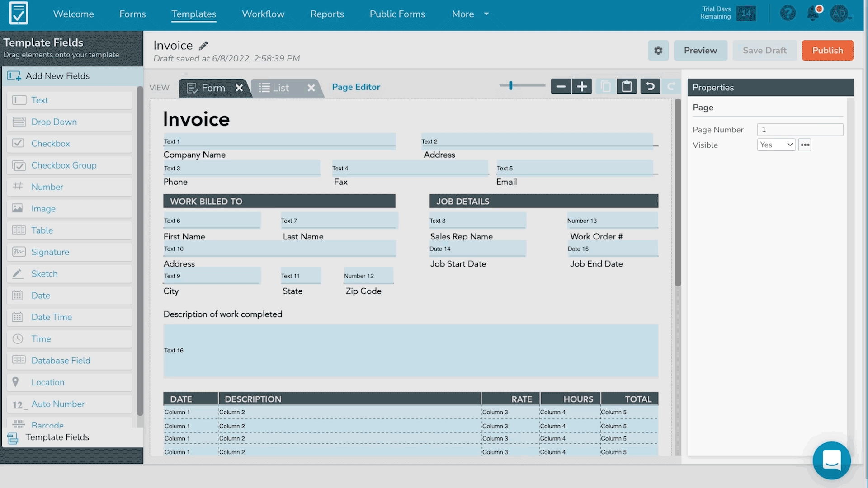
Task: Expand Add New Fields section
Action: (72, 76)
